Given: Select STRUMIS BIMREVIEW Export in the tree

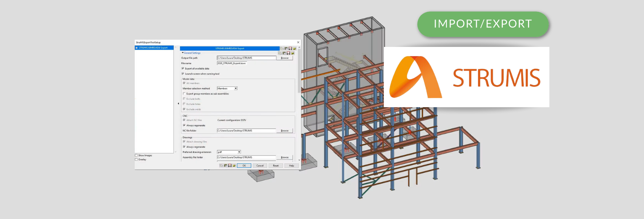Looking at the screenshot, I should tap(153, 48).
